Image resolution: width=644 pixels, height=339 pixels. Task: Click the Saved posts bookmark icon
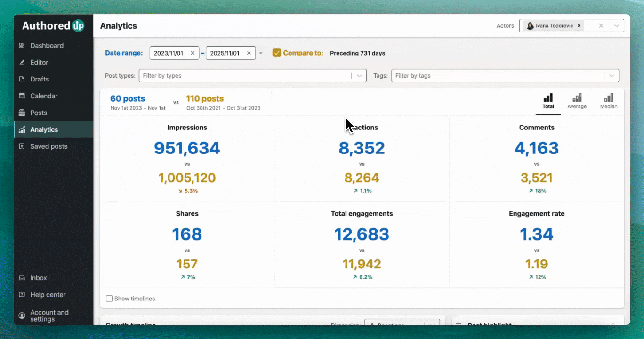click(x=22, y=146)
